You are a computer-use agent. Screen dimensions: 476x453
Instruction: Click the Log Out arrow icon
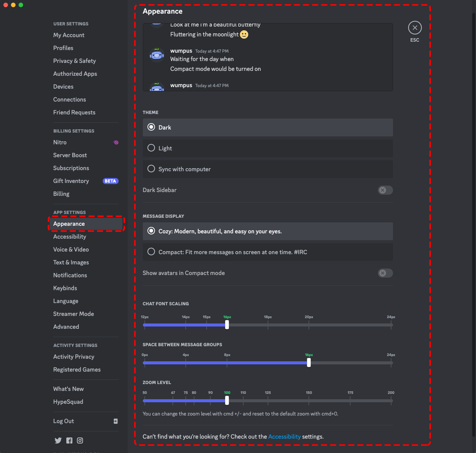click(116, 421)
